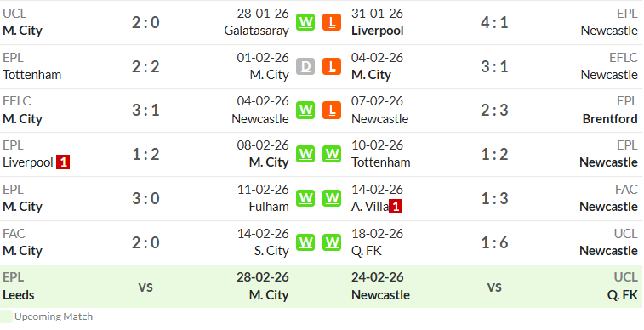
Task: Select Brentford team name
Action: (x=610, y=118)
